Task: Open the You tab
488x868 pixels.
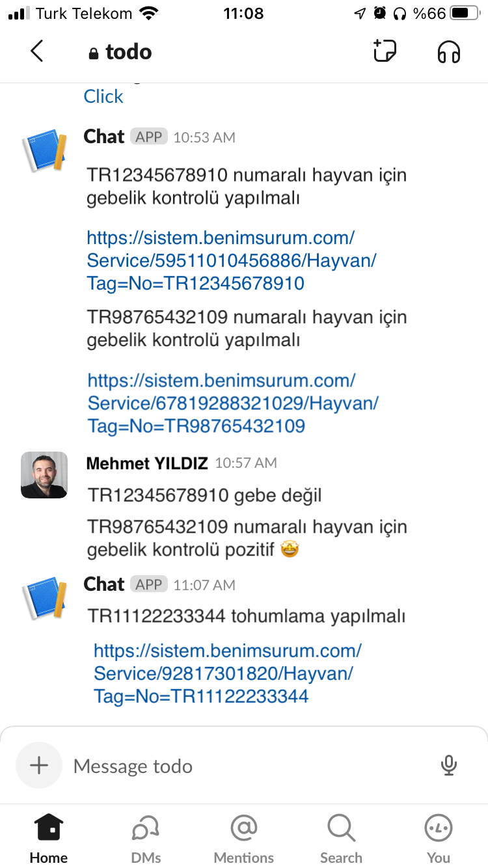Action: click(x=438, y=838)
